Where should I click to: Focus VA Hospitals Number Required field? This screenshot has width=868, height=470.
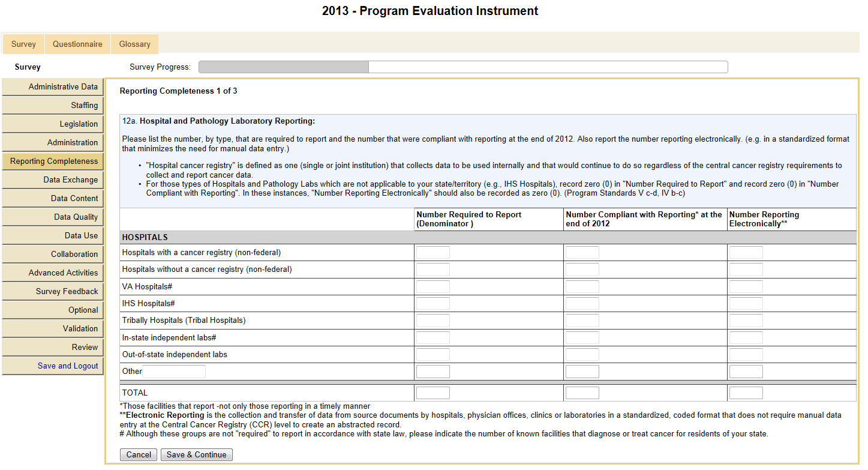pyautogui.click(x=433, y=287)
